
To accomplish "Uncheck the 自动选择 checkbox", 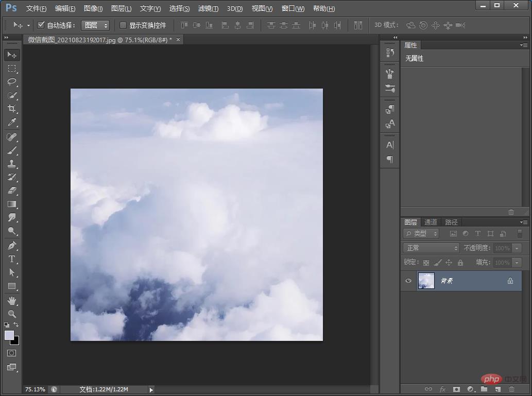I will click(41, 25).
